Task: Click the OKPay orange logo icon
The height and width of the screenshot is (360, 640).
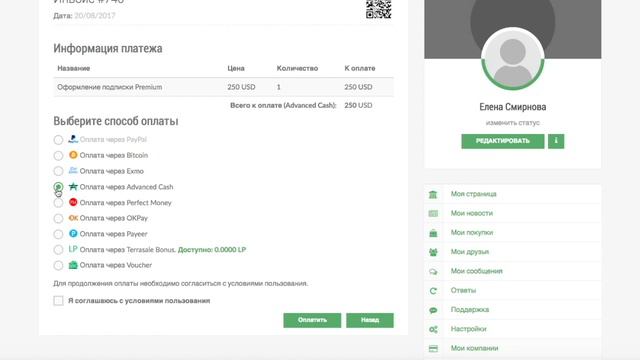Action: (x=73, y=218)
